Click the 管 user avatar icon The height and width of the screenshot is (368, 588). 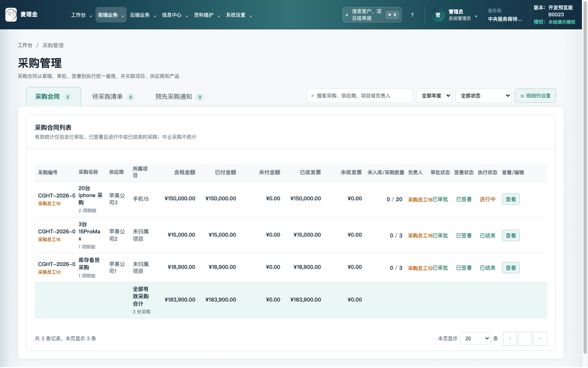click(x=438, y=15)
